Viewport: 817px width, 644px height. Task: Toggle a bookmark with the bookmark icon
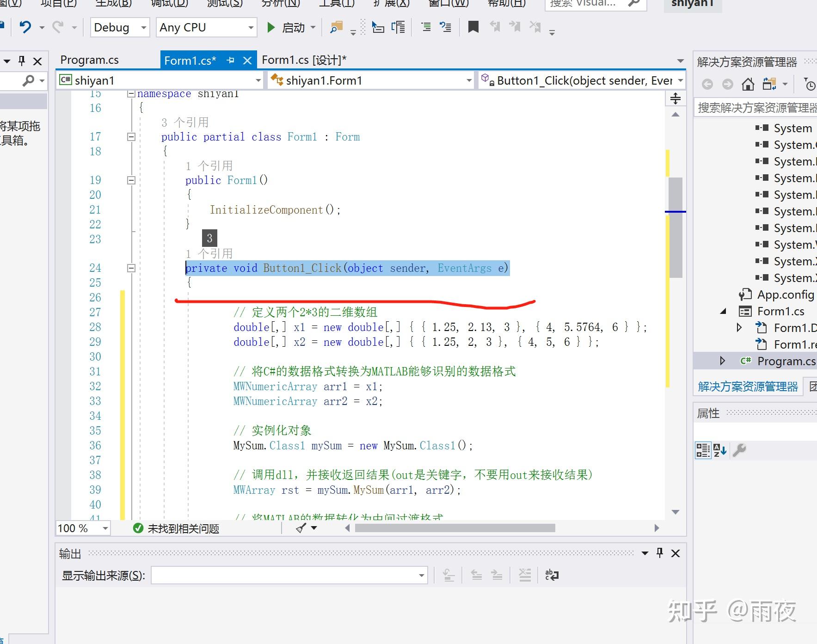pyautogui.click(x=473, y=27)
